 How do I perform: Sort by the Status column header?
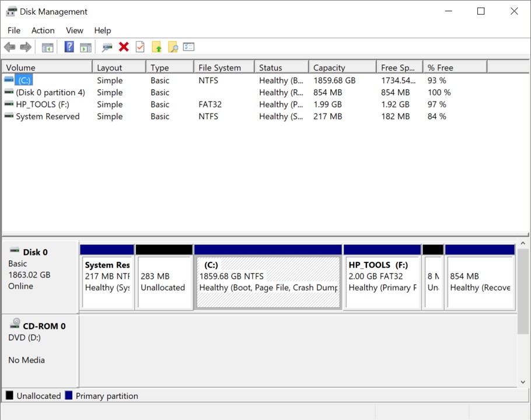[282, 67]
